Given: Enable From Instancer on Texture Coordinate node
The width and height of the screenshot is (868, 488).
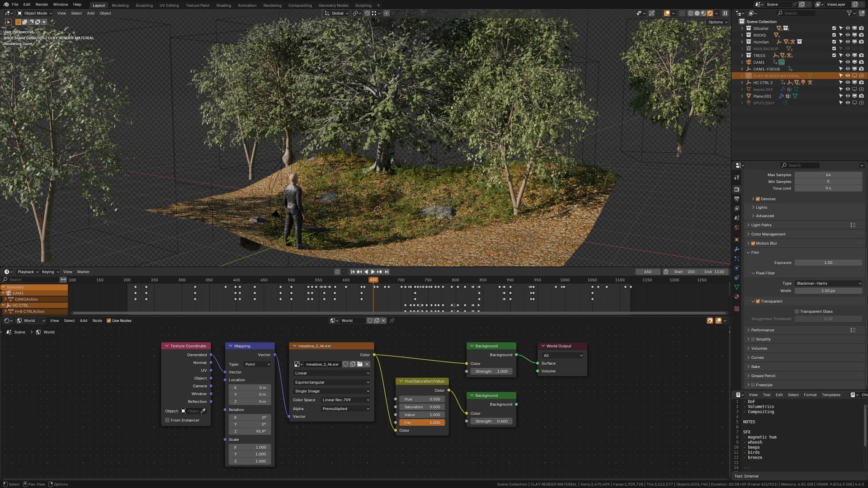Looking at the screenshot, I should coord(167,420).
